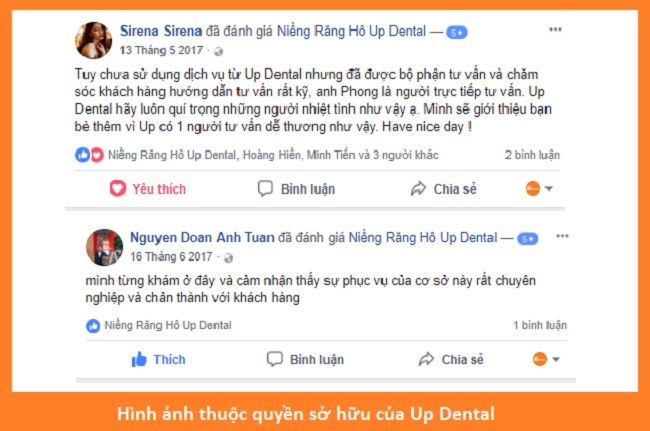650x431 pixels.
Task: Click Bình luận under Anh Tuan's review
Action: (x=305, y=359)
